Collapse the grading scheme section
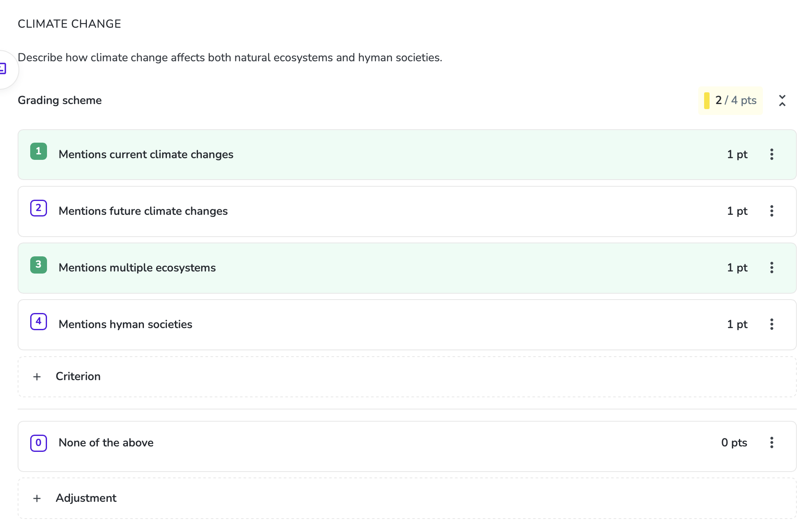Viewport: 809px width, 532px height. (782, 100)
